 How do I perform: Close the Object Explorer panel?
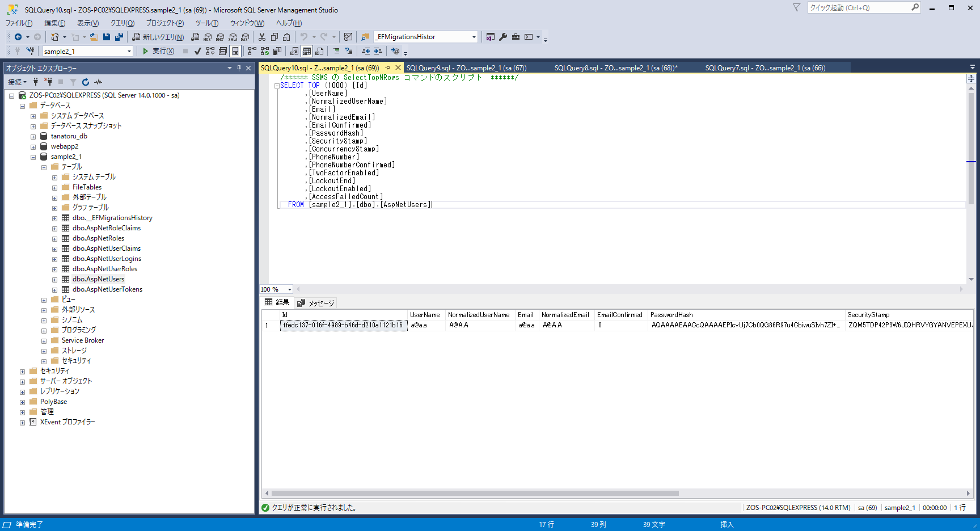pos(248,68)
